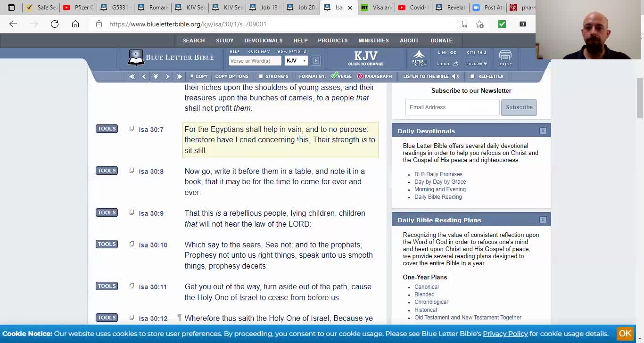Click the Return to Top icon
The image size is (644, 343).
(419, 58)
